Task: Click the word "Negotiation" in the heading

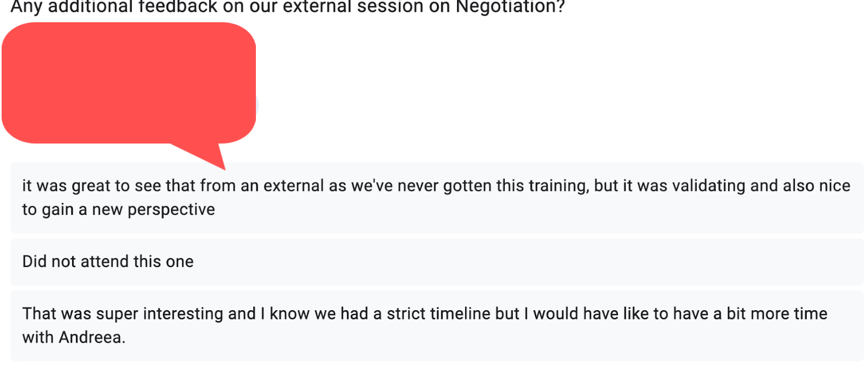Action: (x=509, y=7)
